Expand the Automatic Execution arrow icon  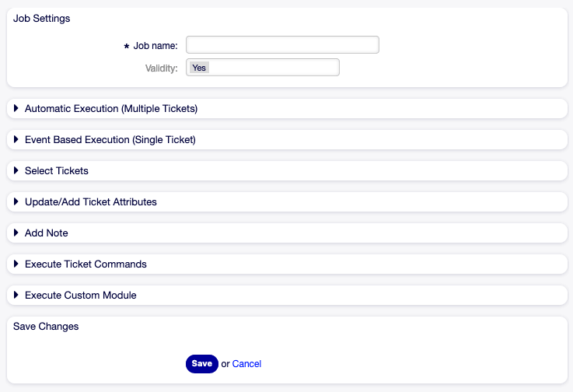click(x=16, y=109)
